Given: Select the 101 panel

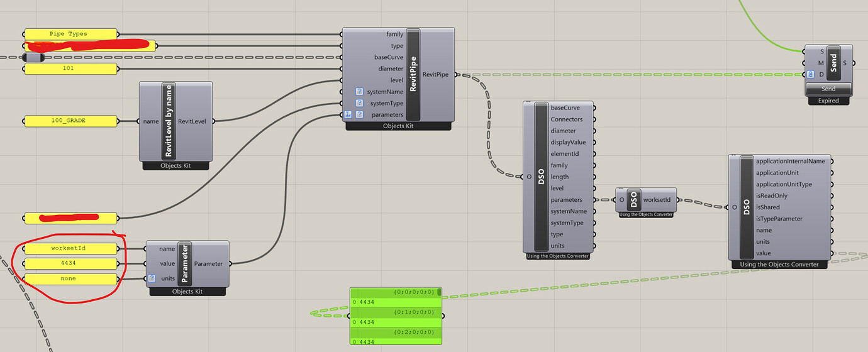Looking at the screenshot, I should pos(70,68).
